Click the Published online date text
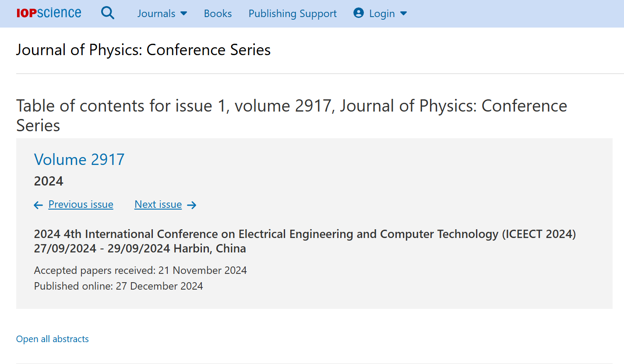 119,286
